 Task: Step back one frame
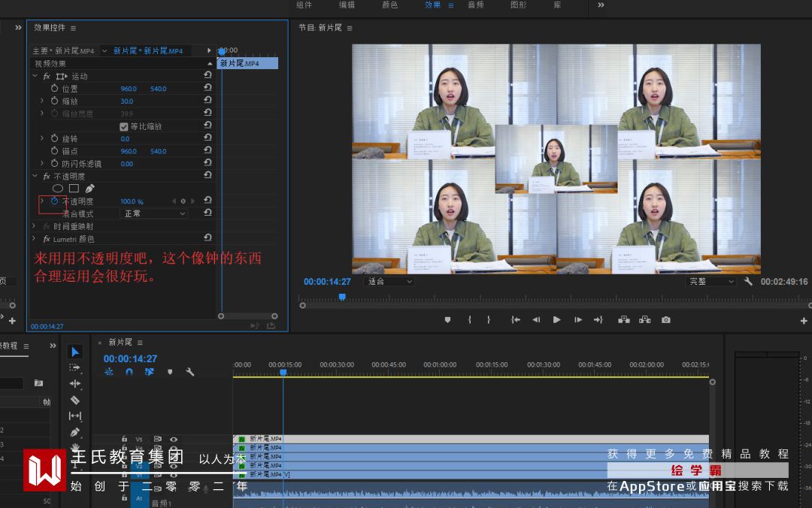(536, 320)
